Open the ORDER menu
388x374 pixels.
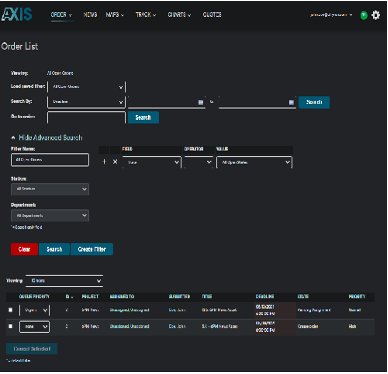(x=61, y=15)
